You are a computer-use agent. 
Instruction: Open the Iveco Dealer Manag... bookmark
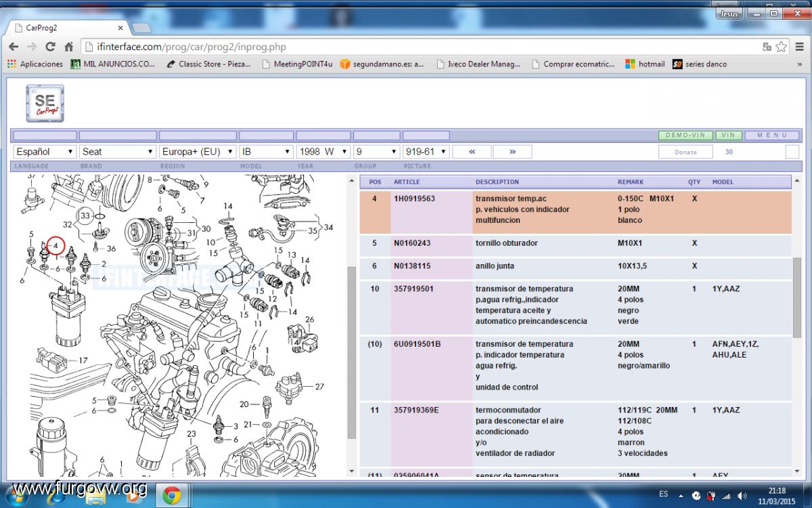click(477, 64)
